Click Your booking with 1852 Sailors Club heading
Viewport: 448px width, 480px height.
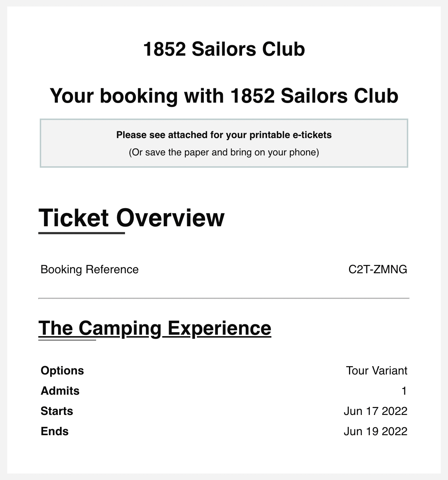(224, 96)
